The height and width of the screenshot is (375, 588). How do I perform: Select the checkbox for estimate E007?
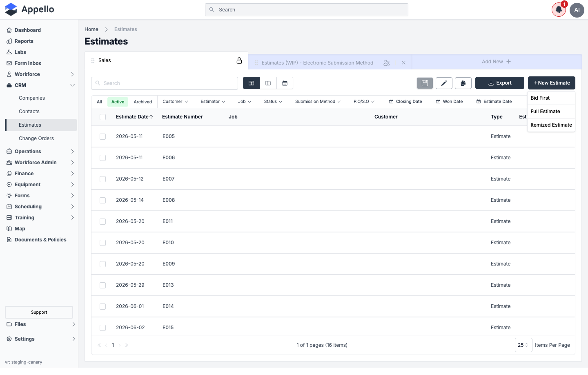(x=103, y=179)
